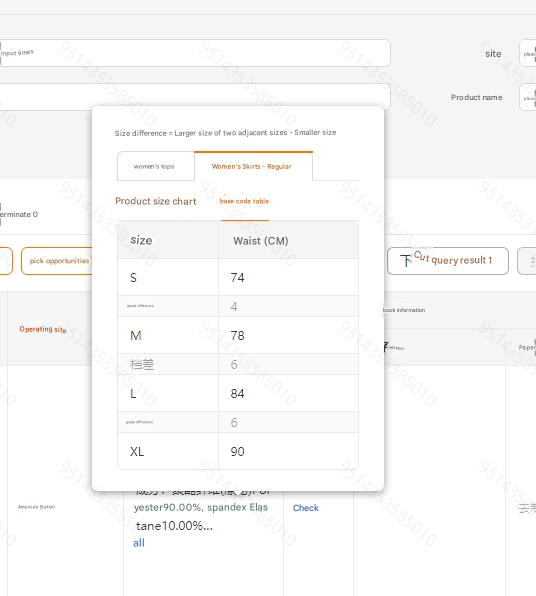536x596 pixels.
Task: Click the book information header
Action: (404, 310)
